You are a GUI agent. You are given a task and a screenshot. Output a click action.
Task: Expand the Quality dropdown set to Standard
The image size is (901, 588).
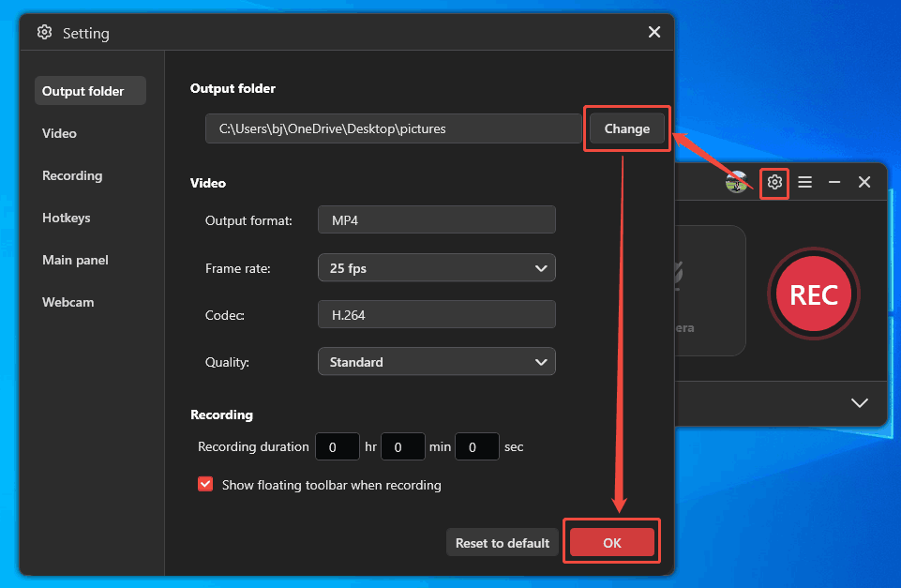coord(436,361)
